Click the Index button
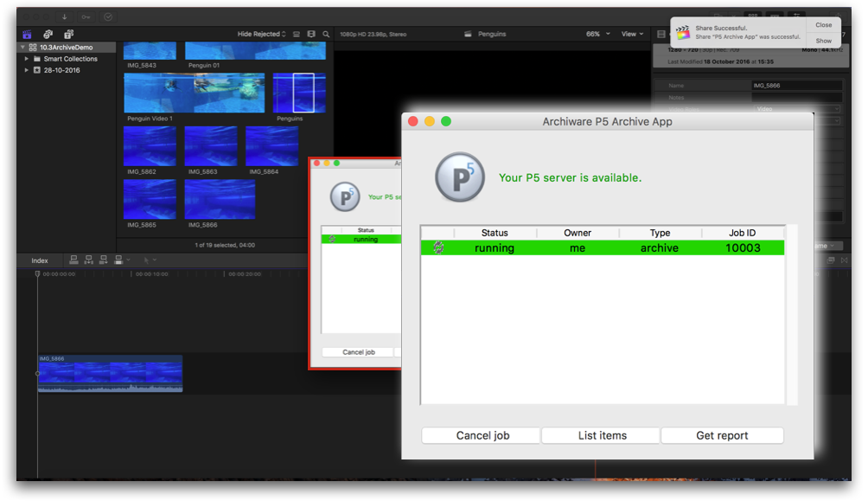 tap(39, 260)
